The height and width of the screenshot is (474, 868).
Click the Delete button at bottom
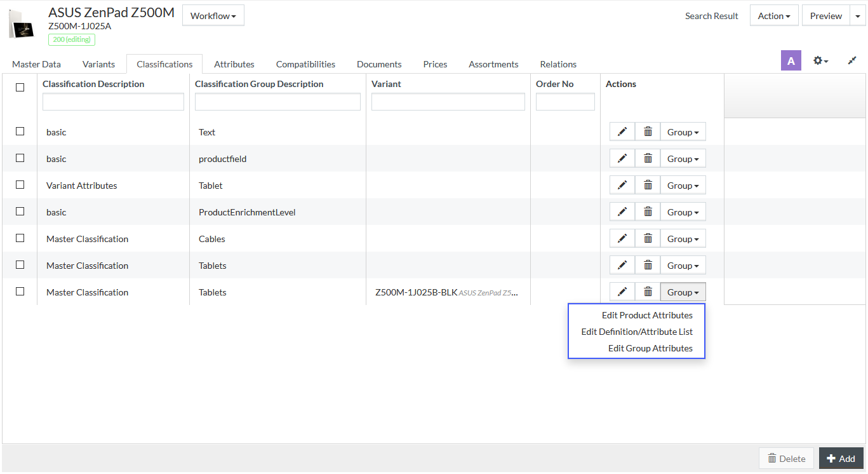coord(787,458)
